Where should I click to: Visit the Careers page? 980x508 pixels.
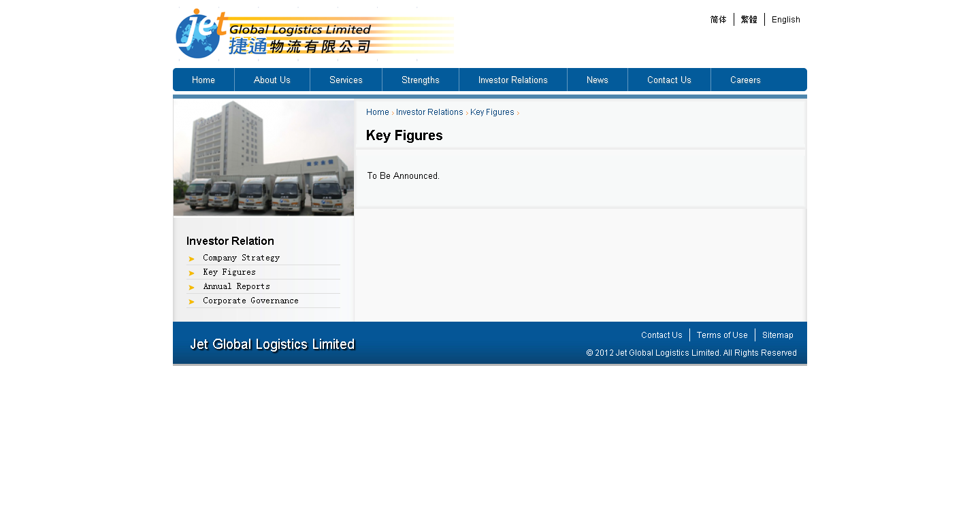click(x=745, y=80)
